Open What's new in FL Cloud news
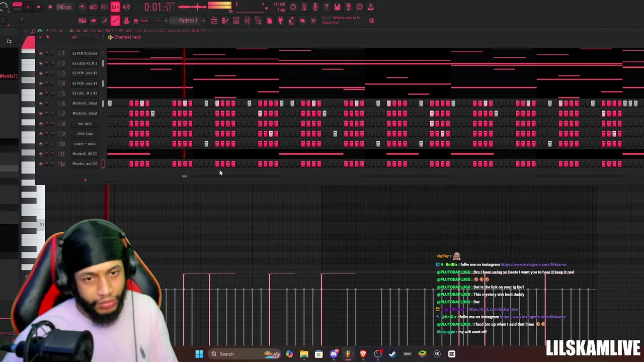The width and height of the screenshot is (644, 362). [x=342, y=21]
